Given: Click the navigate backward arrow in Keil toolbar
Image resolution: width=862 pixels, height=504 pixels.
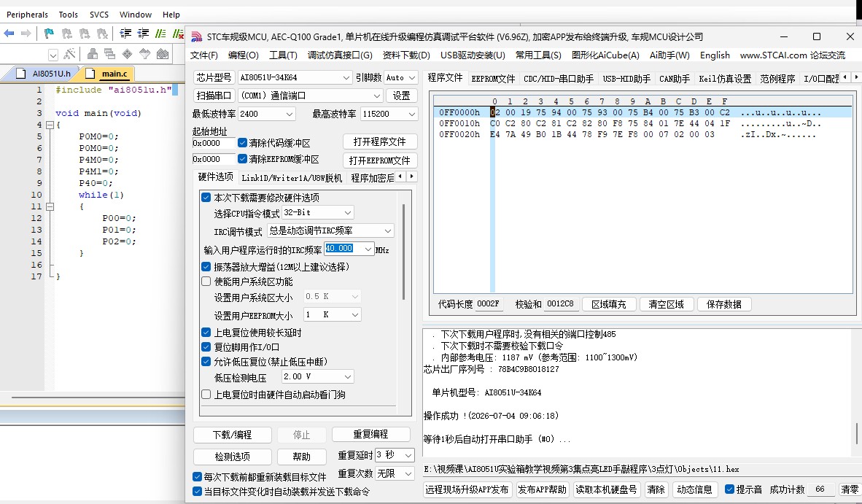Looking at the screenshot, I should [9, 34].
